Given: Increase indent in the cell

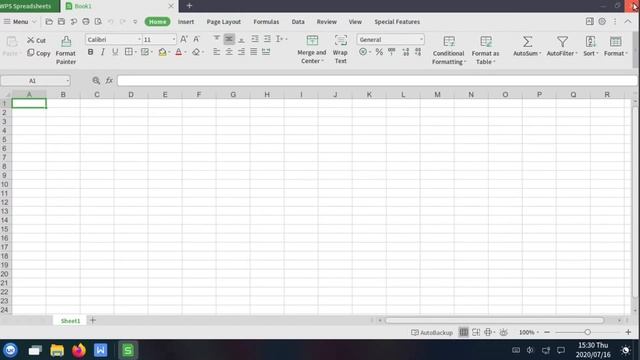Looking at the screenshot, I should click(x=267, y=39).
